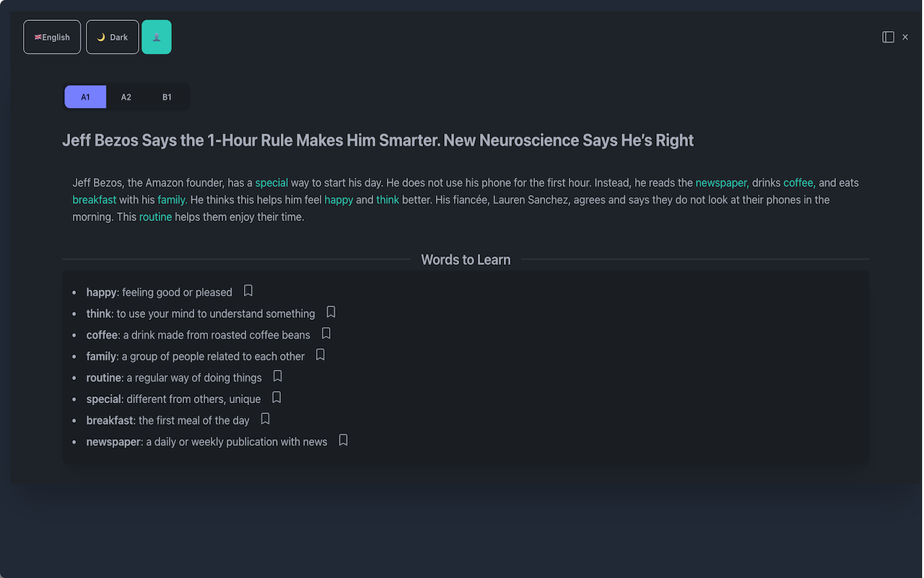Toggle the sidebar panel icon
924x578 pixels.
(889, 37)
